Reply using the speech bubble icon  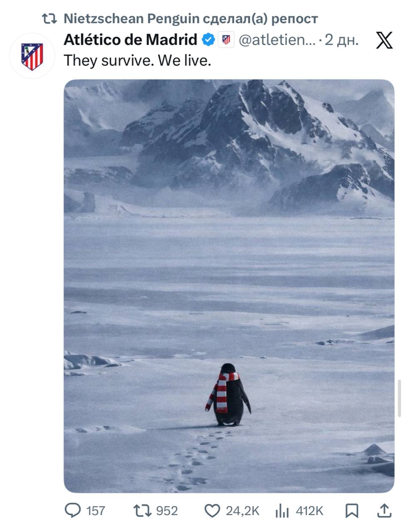[x=73, y=510]
